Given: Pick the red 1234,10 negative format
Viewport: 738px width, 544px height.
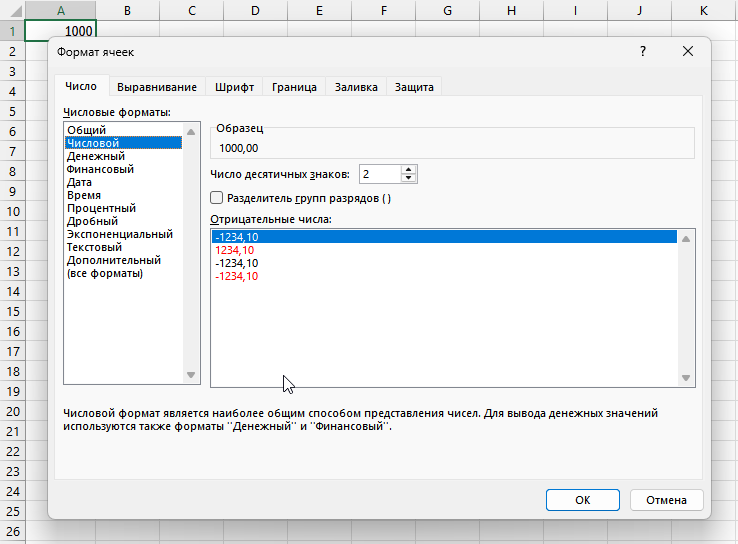Looking at the screenshot, I should coord(235,250).
